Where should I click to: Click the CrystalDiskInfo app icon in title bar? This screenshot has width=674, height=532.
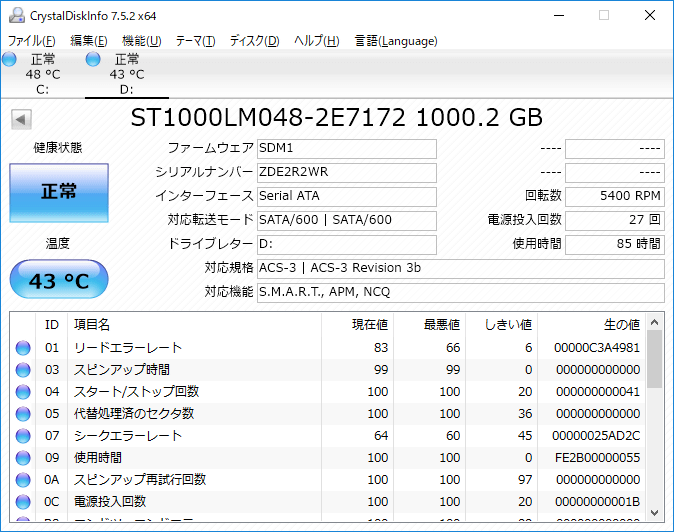pos(13,15)
